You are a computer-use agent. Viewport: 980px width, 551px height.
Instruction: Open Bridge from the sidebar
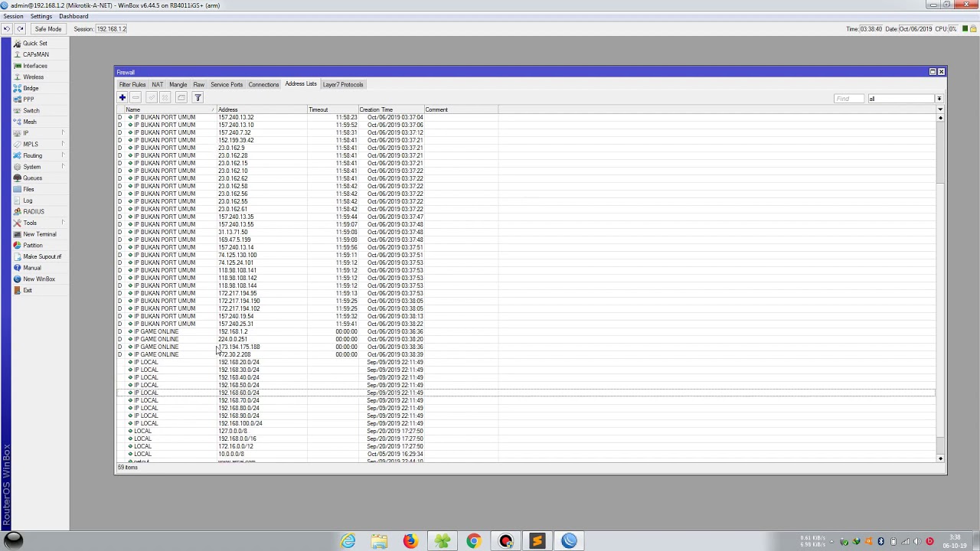pos(31,88)
